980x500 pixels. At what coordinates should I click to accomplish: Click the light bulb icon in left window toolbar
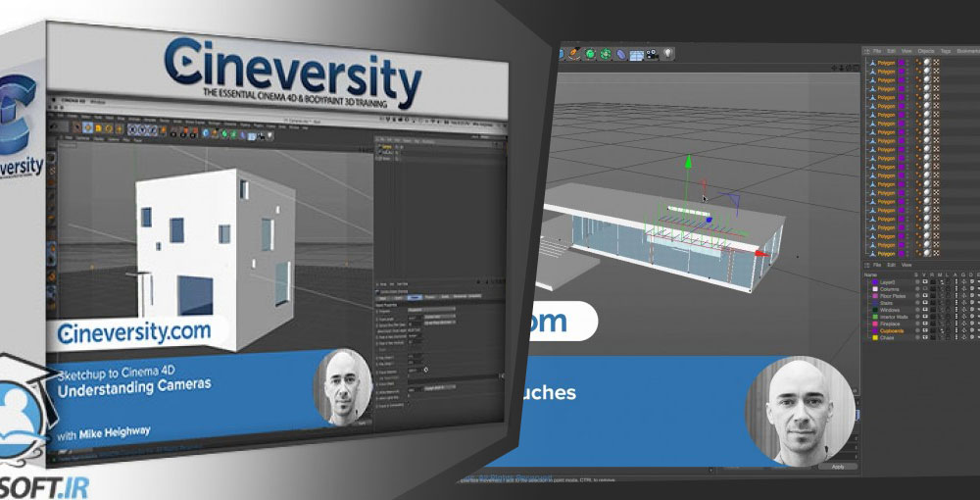(270, 134)
